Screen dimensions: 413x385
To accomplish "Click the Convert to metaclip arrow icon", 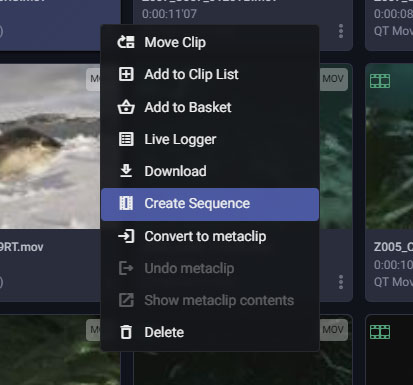I will pyautogui.click(x=126, y=236).
